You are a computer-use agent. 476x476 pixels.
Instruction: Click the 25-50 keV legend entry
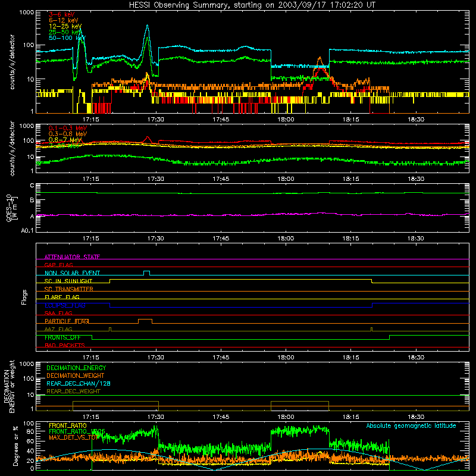(x=65, y=32)
